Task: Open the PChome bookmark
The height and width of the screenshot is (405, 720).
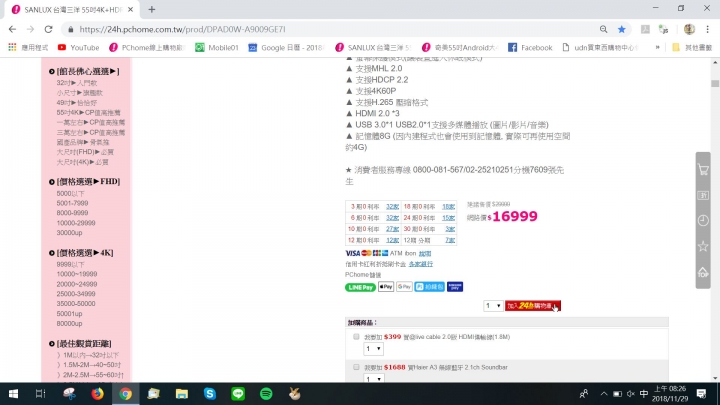Action: coord(146,47)
